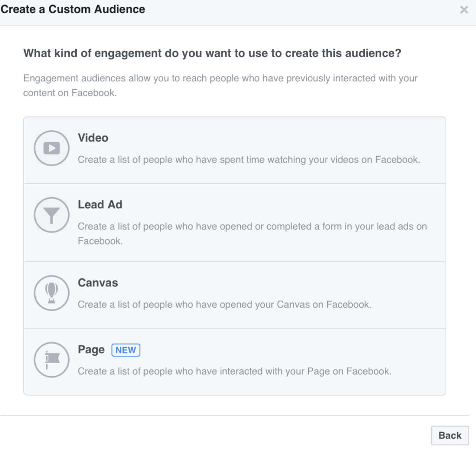Click the 'Engagement audiences allow you' paragraph
This screenshot has height=451, width=476.
click(220, 86)
